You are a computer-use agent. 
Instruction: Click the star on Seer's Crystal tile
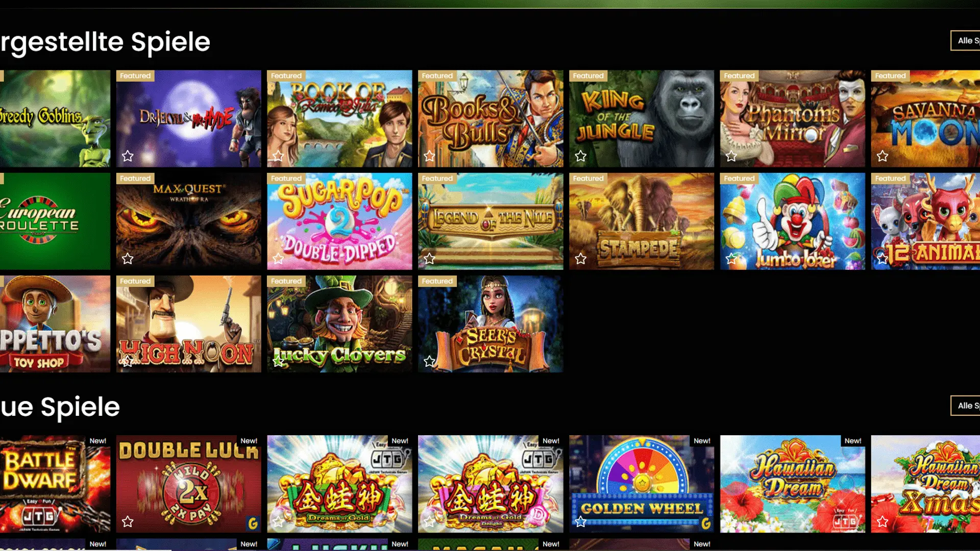pyautogui.click(x=429, y=361)
